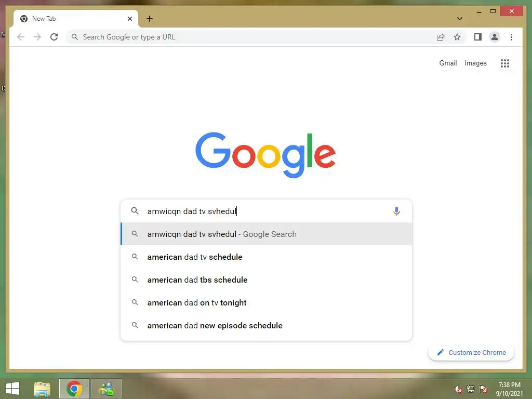This screenshot has width=532, height=399.
Task: Choose suggestion 'american dad on tv tonight'
Action: 267,303
